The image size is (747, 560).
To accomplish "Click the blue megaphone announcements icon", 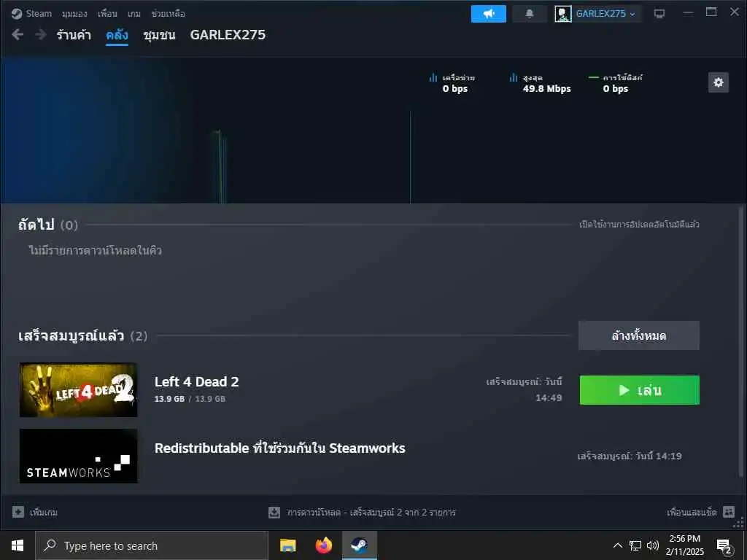I will 488,14.
